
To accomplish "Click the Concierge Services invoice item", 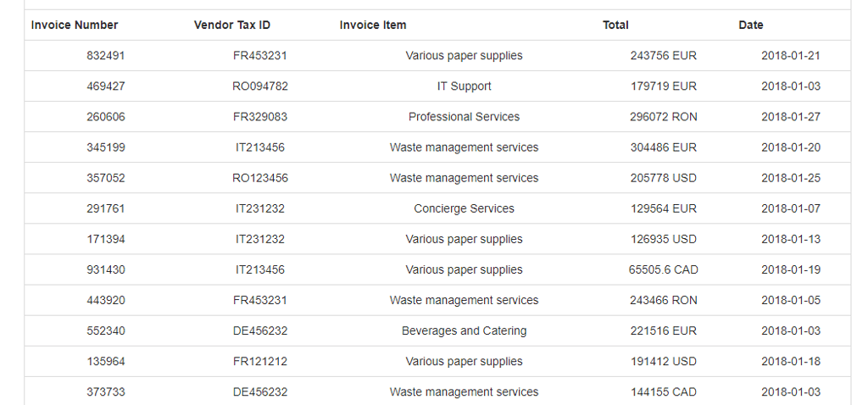I will (x=464, y=208).
